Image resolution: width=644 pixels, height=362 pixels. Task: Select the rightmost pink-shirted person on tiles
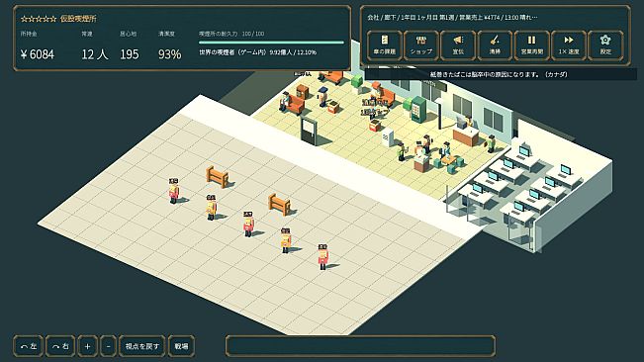coord(322,257)
